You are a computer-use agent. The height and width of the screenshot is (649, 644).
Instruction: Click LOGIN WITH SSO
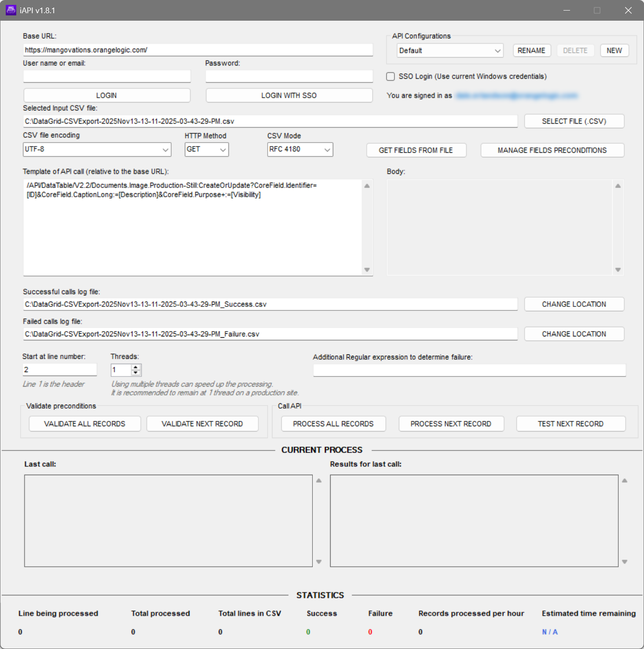click(x=289, y=95)
